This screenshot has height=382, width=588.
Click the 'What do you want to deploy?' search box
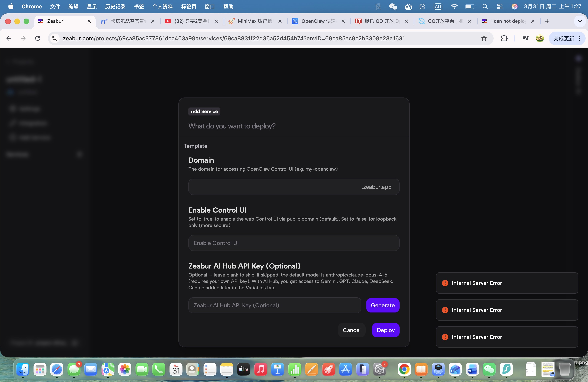click(294, 126)
